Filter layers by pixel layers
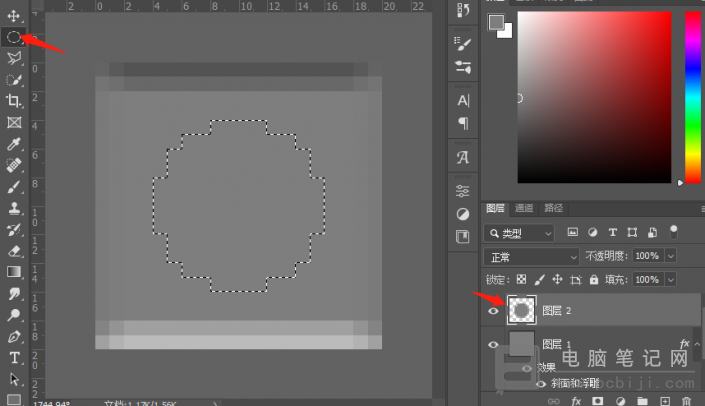Screen dimensions: 705x406 [572, 232]
